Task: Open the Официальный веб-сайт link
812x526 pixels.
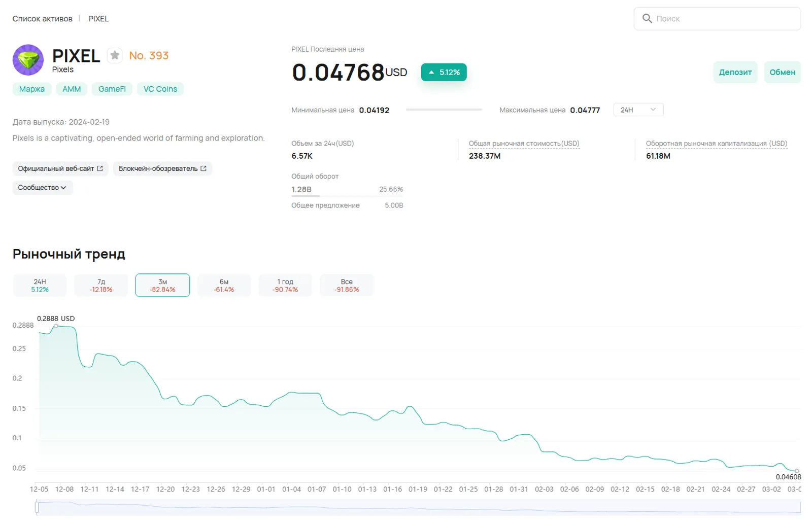Action: 60,168
